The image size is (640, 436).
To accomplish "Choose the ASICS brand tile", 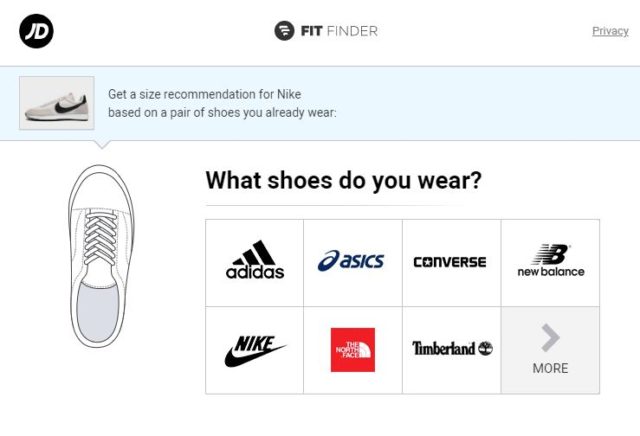I will pos(351,261).
